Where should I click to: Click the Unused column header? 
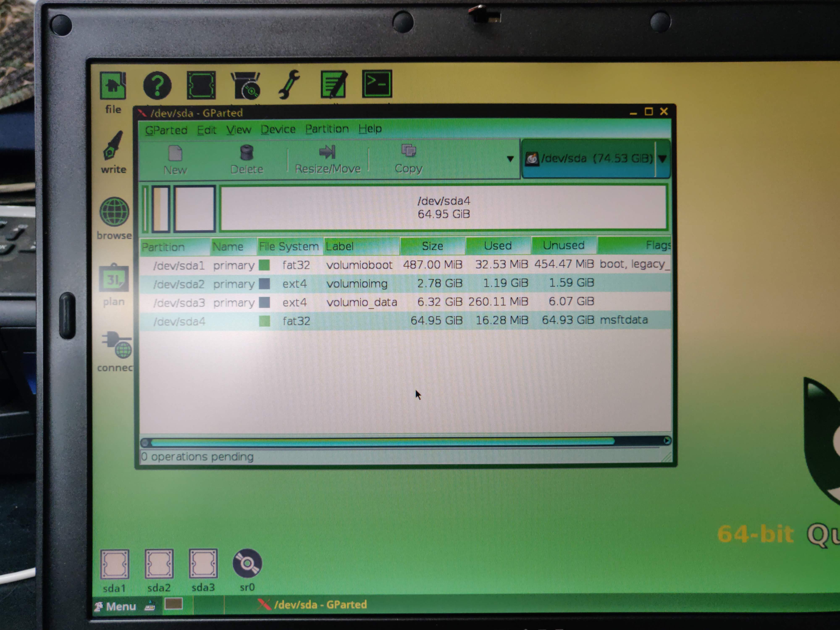tap(564, 245)
